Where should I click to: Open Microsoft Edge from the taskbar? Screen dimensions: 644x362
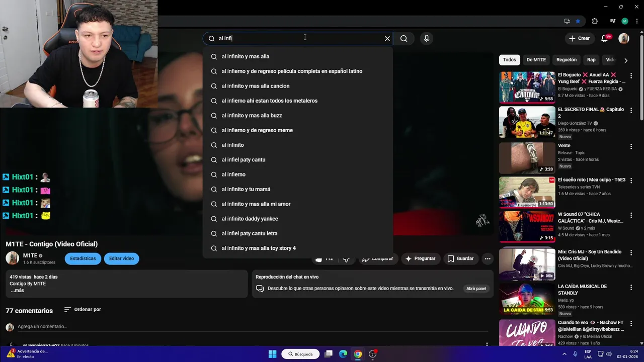(343, 354)
